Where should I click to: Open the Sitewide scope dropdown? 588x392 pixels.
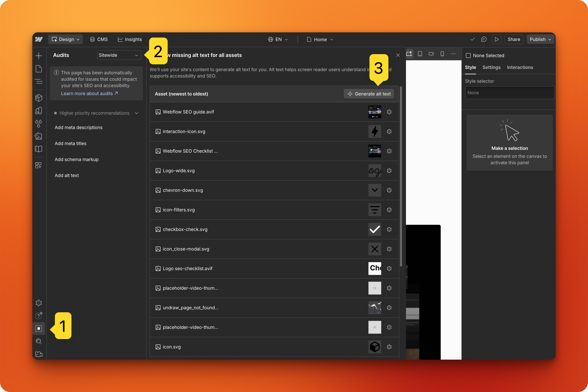pos(119,55)
